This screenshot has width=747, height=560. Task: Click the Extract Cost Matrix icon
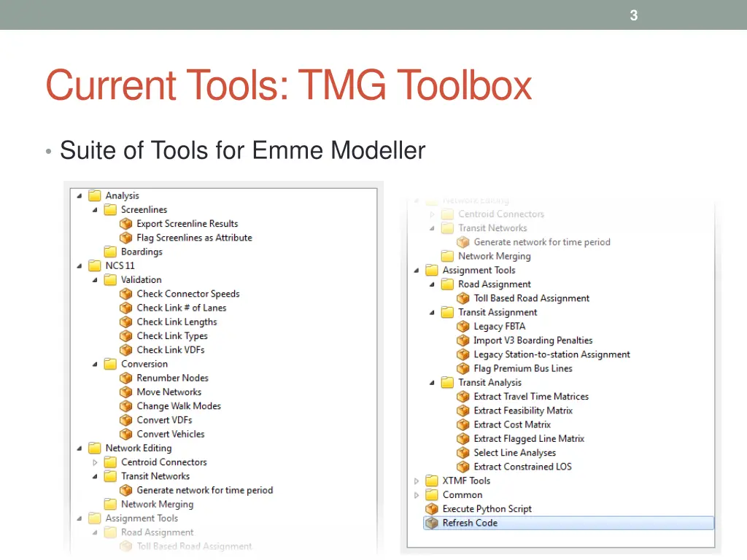point(462,425)
